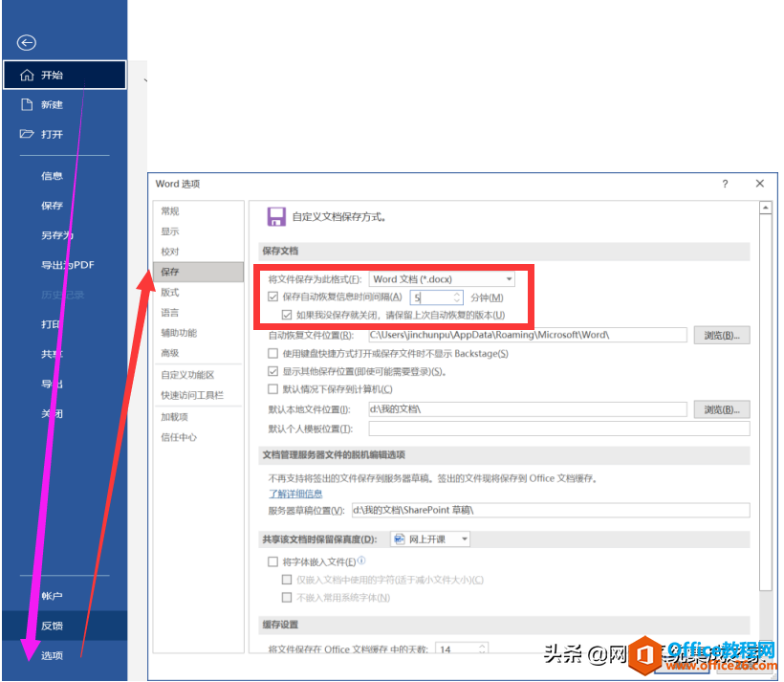
Task: Toggle 显示其他保存位置 checkbox
Action: coord(273,371)
